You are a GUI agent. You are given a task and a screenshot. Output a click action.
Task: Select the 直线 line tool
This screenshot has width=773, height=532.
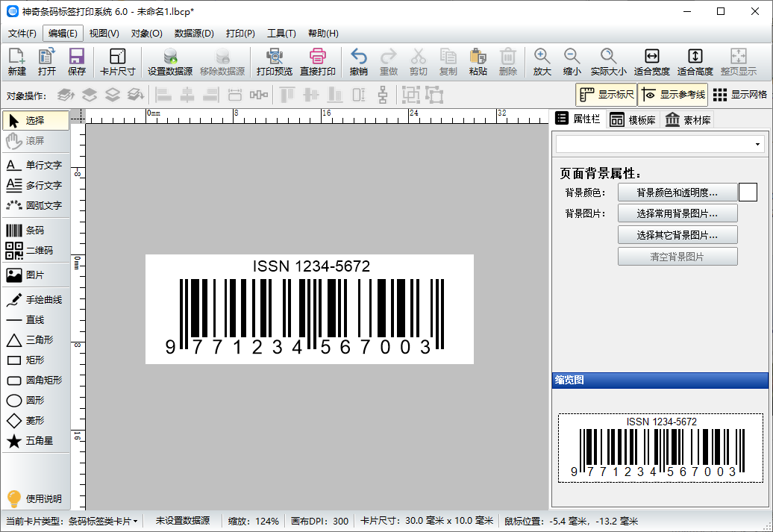click(x=35, y=320)
